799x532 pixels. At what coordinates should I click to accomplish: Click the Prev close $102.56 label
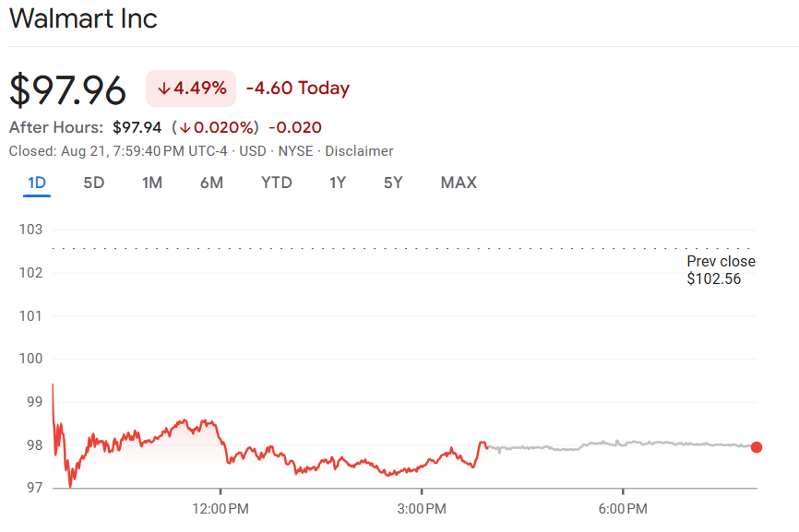(x=721, y=270)
